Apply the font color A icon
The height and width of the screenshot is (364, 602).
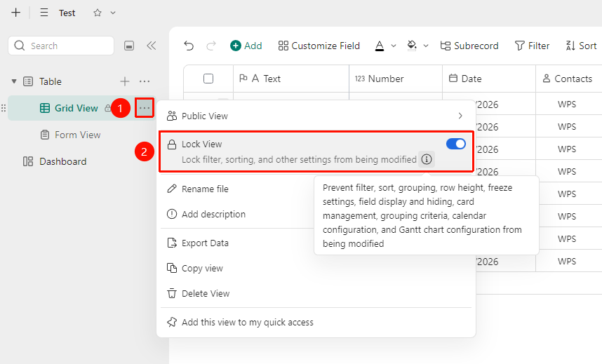[380, 46]
